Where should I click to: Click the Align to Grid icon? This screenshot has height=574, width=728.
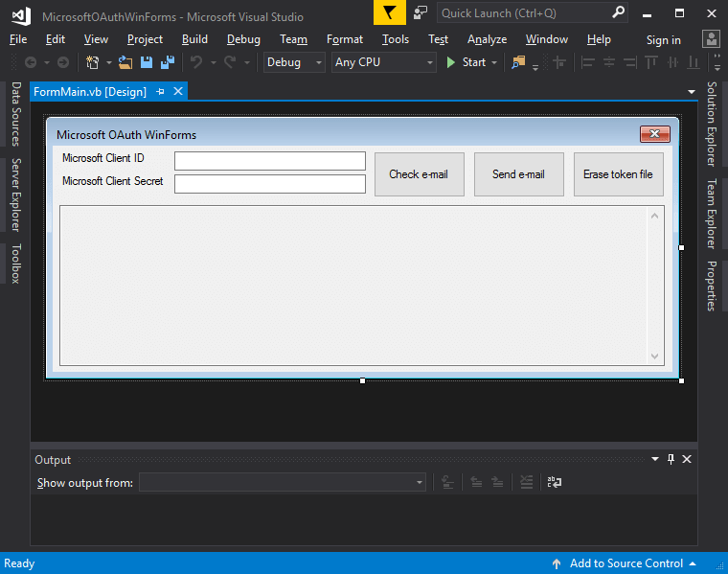pyautogui.click(x=559, y=62)
